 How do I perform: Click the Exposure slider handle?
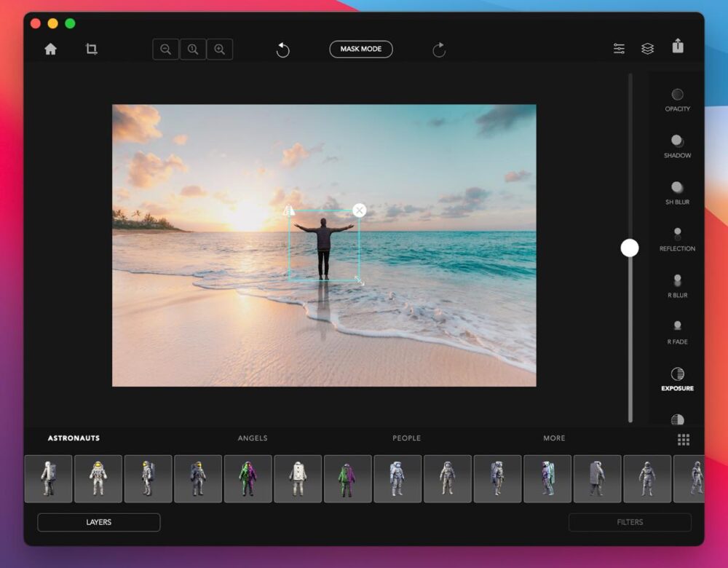[x=630, y=248]
